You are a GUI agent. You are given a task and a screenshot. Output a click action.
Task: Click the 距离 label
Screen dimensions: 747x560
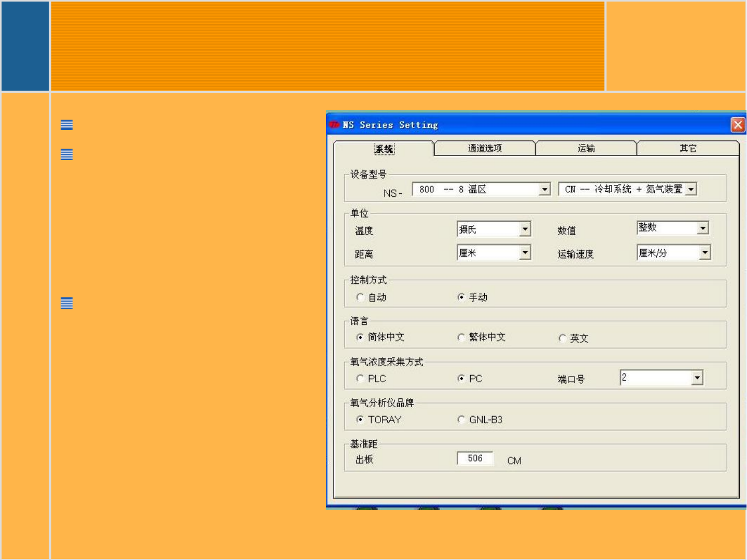[364, 254]
